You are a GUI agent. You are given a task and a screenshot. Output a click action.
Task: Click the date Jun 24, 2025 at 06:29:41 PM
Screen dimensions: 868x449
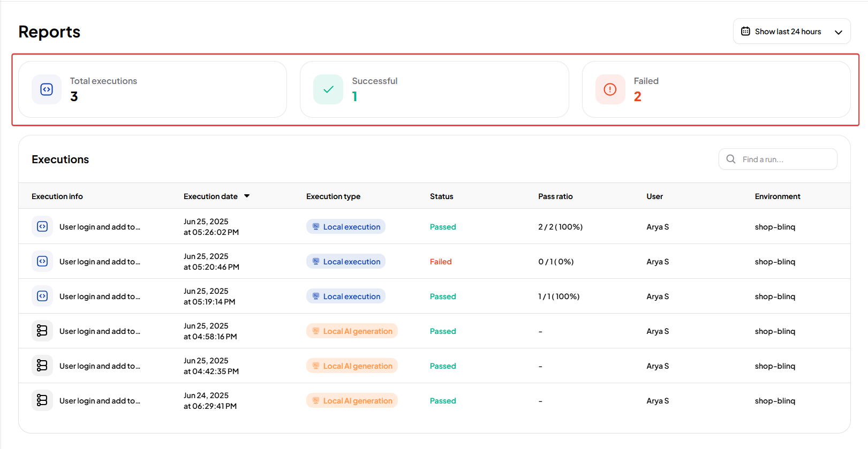click(x=210, y=401)
